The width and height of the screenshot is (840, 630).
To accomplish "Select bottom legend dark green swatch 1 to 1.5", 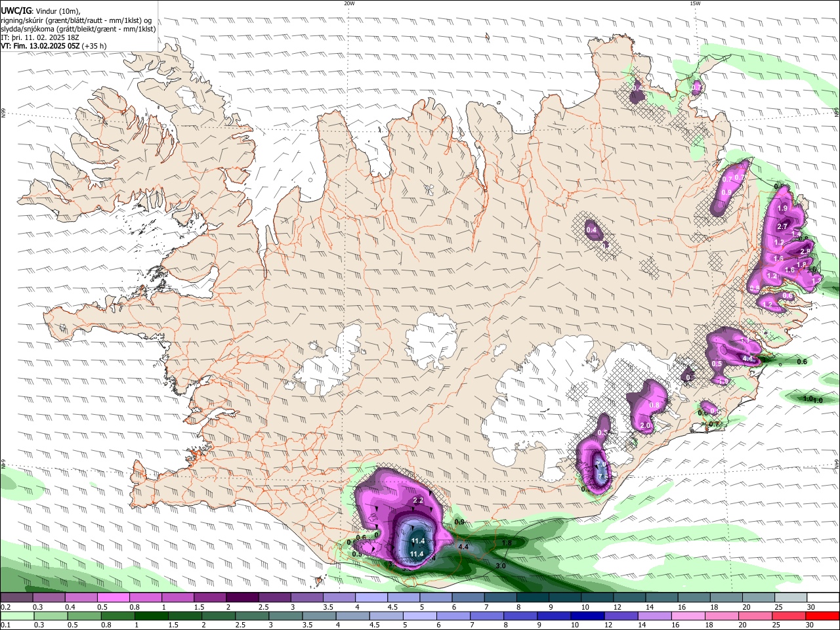I will pyautogui.click(x=152, y=616).
